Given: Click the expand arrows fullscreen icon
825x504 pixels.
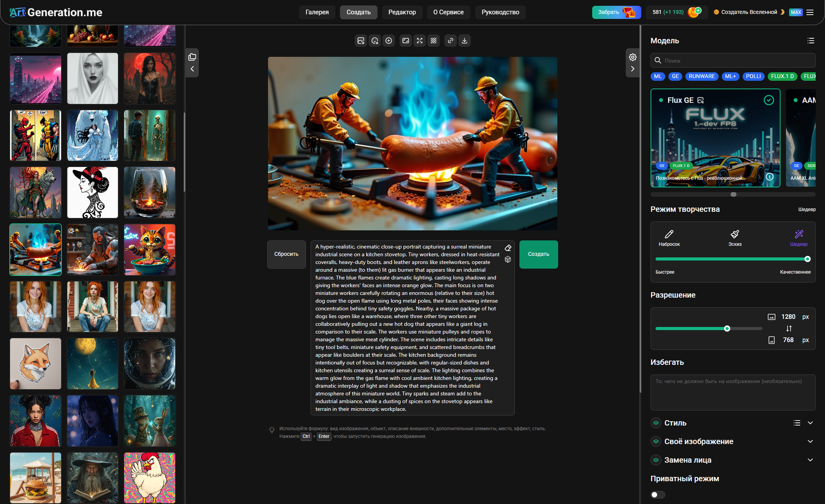Looking at the screenshot, I should 420,41.
